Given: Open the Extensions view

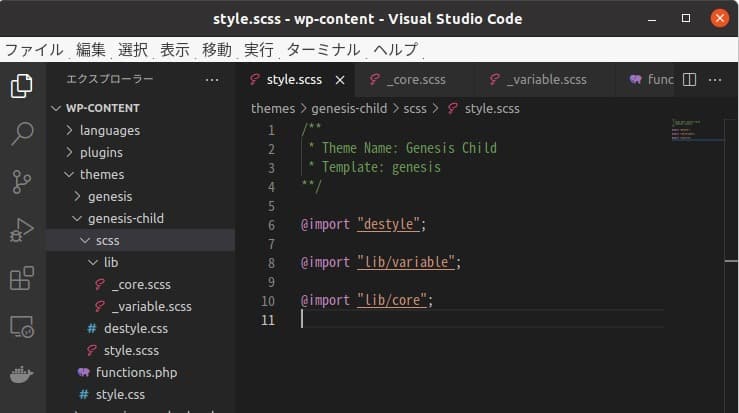Looking at the screenshot, I should click(x=22, y=278).
